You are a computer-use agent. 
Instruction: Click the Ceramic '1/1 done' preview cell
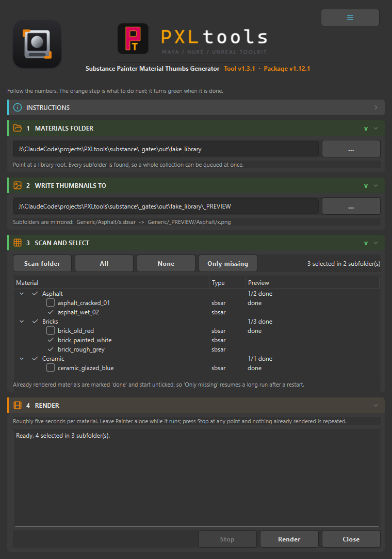tap(260, 359)
